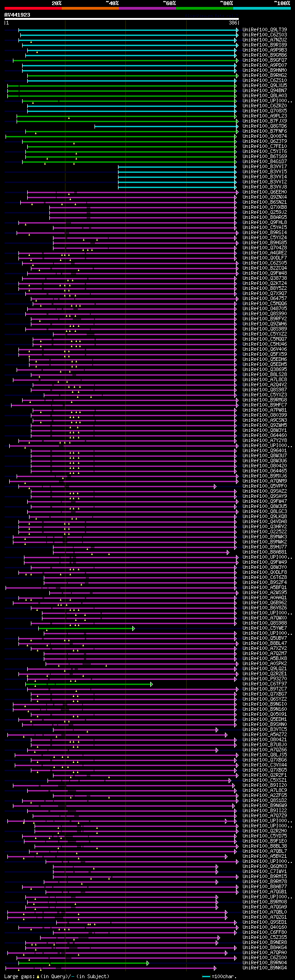Click label UniRef100_Q94BN7

point(265,91)
